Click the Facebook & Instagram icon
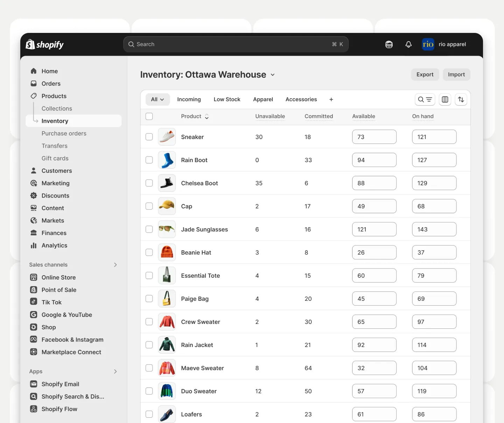Viewport: 504px width, 423px height. [x=34, y=339]
